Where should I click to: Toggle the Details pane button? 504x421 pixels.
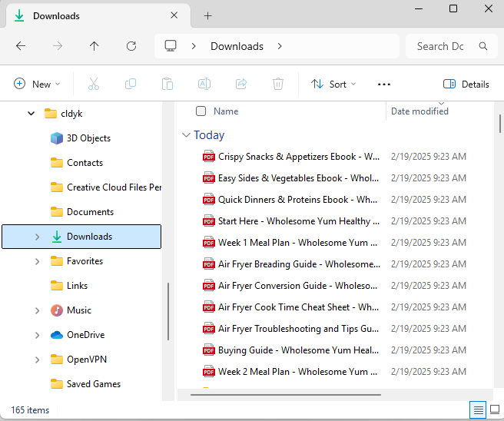466,85
